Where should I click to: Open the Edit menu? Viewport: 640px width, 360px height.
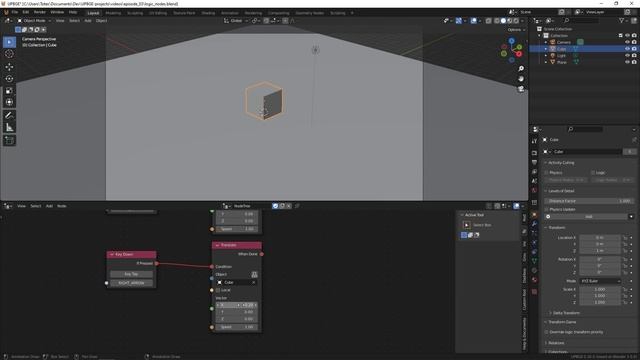tap(26, 12)
